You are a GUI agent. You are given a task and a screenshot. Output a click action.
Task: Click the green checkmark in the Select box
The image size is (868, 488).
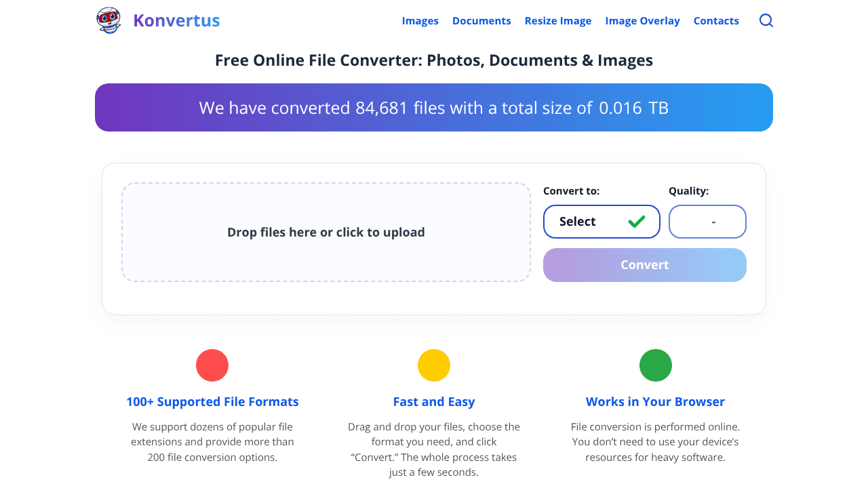(x=636, y=222)
